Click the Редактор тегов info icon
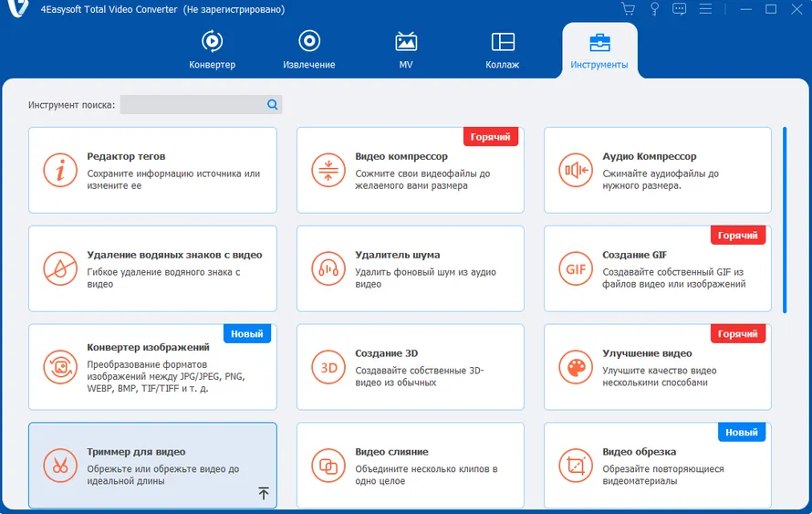 coord(60,170)
